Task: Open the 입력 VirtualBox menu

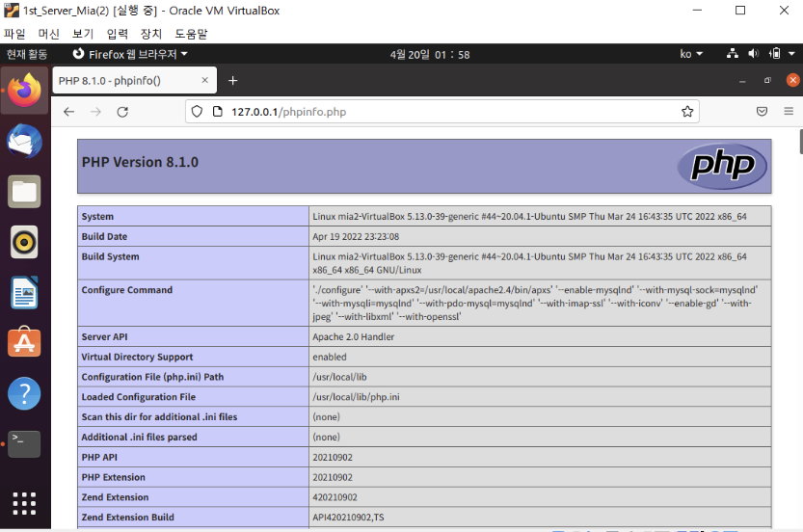Action: pyautogui.click(x=117, y=34)
